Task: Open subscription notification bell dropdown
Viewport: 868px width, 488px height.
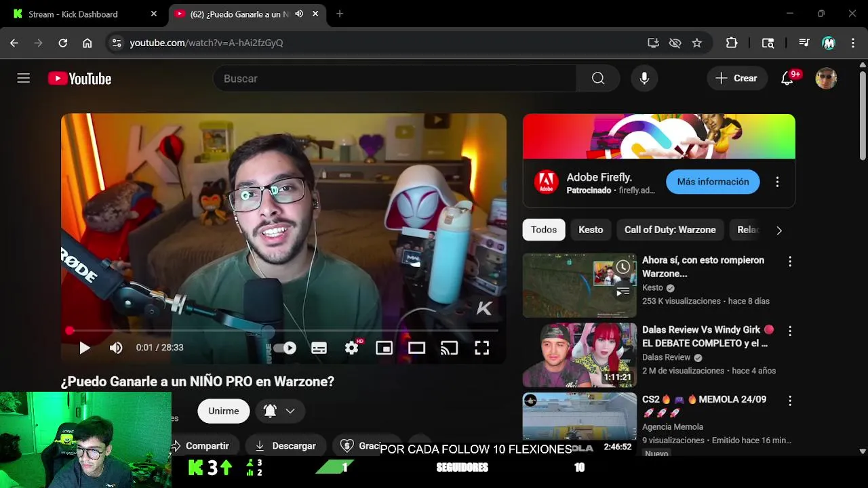Action: 279,411
